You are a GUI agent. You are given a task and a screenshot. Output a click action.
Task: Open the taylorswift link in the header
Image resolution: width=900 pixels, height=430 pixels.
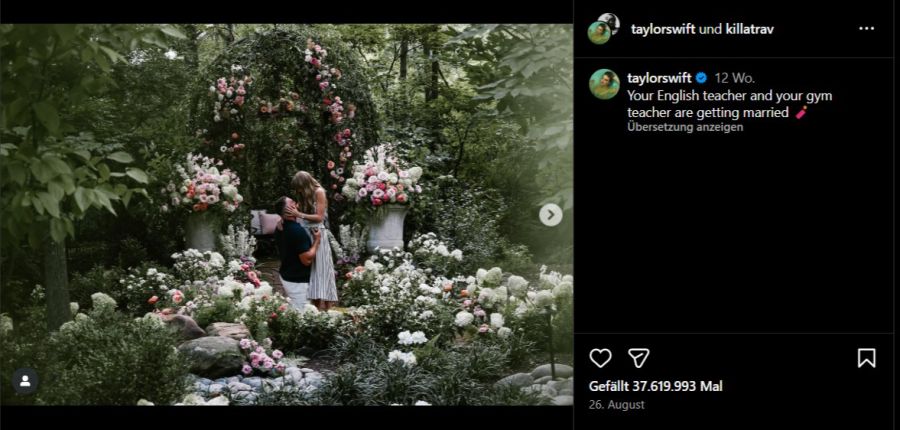click(663, 29)
